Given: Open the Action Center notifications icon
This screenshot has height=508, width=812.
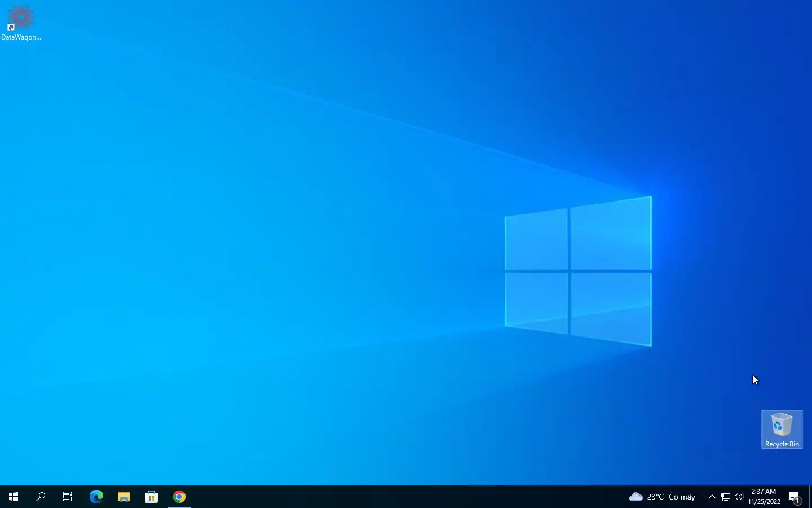Looking at the screenshot, I should (x=795, y=497).
